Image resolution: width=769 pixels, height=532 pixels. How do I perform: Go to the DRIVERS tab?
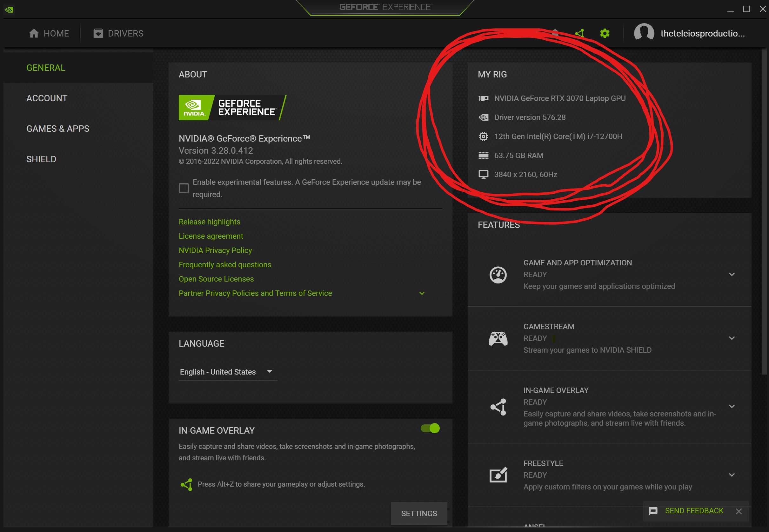click(118, 33)
